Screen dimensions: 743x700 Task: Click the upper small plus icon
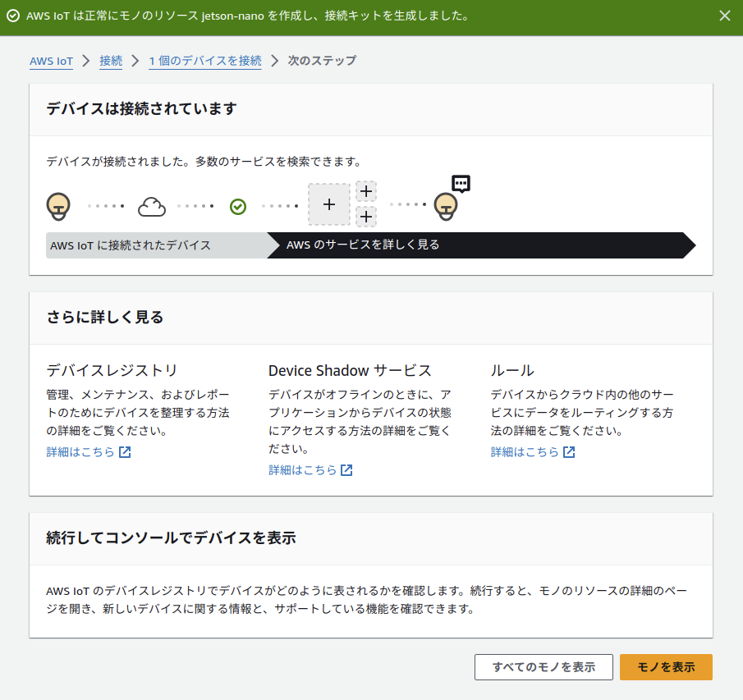pyautogui.click(x=365, y=190)
